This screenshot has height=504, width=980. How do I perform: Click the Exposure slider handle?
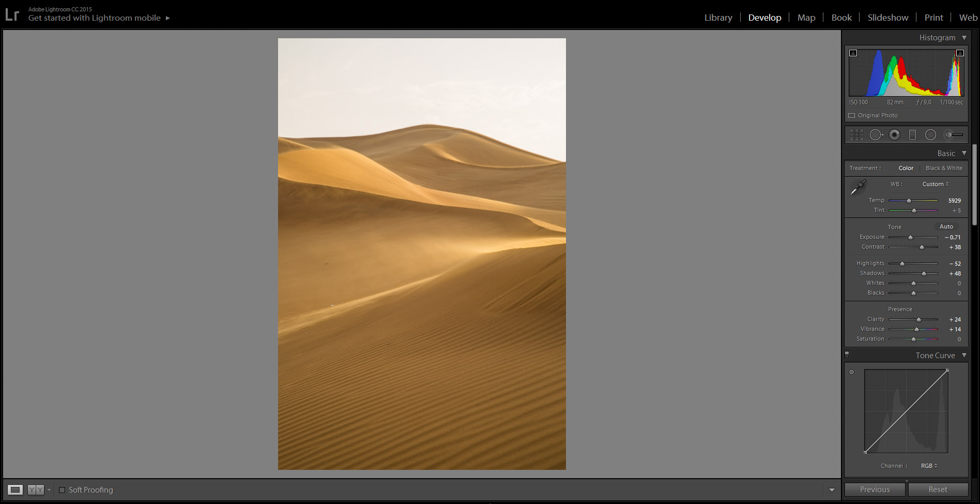[x=910, y=237]
